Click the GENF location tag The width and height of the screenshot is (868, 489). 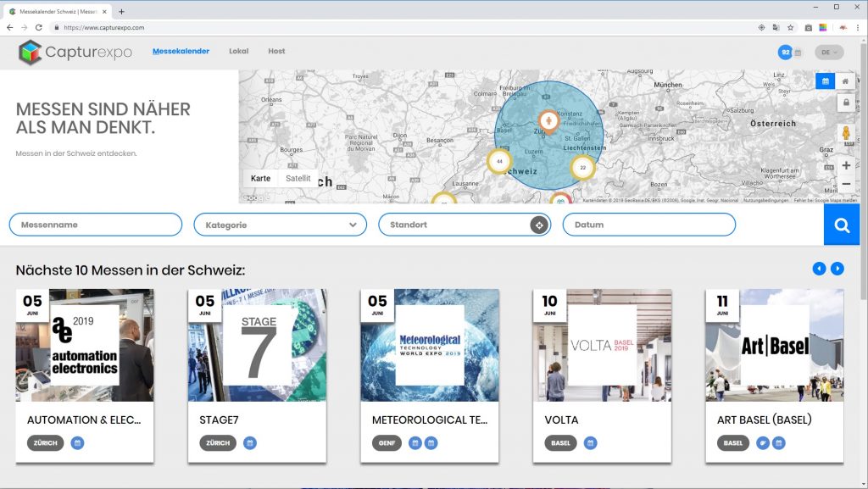click(387, 443)
